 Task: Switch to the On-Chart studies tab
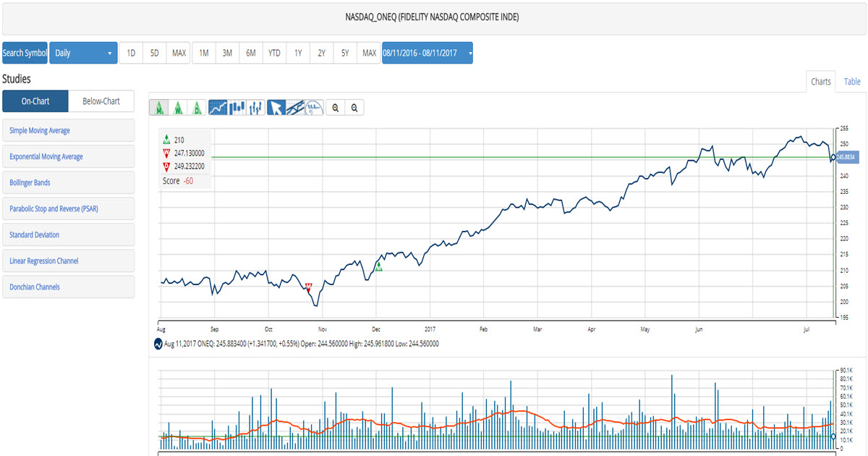pos(35,101)
